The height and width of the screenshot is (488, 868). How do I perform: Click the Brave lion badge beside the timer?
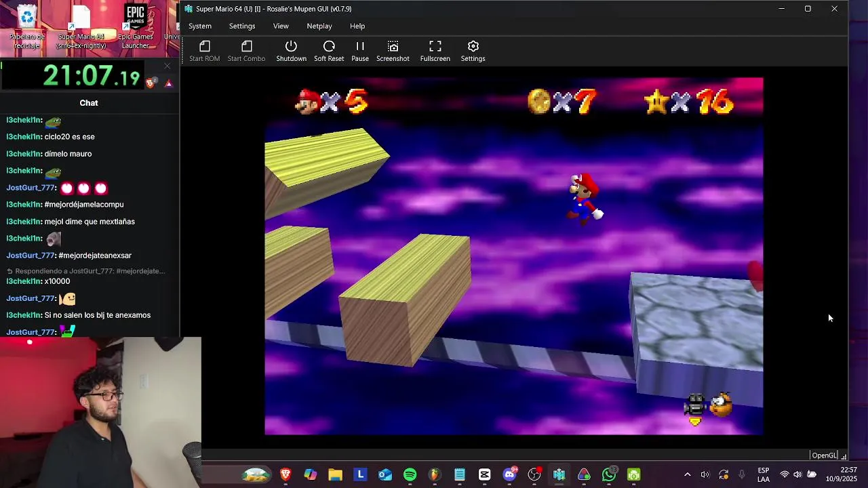[x=151, y=83]
